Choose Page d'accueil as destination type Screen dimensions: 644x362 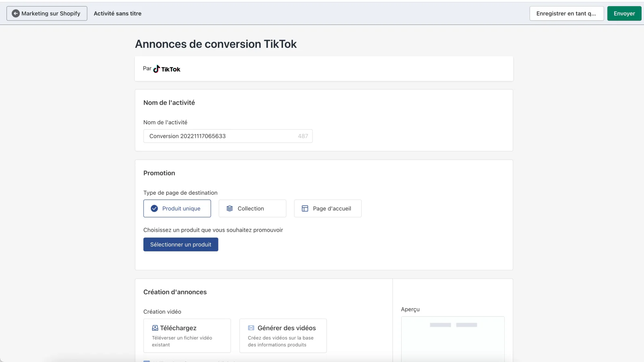[x=328, y=208]
